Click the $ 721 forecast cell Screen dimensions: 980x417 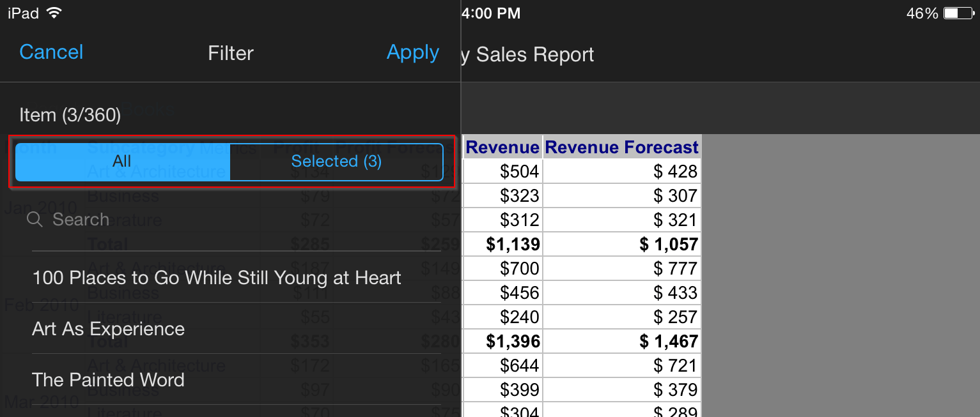[622, 365]
